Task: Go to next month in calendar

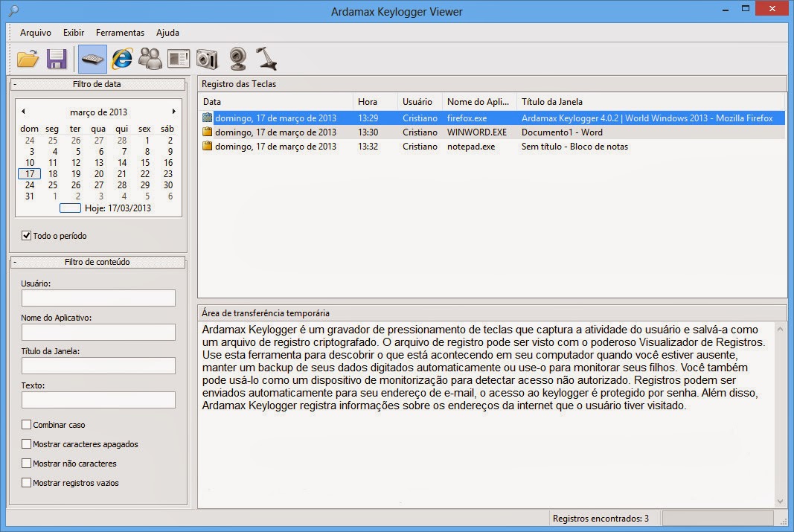Action: [173, 112]
